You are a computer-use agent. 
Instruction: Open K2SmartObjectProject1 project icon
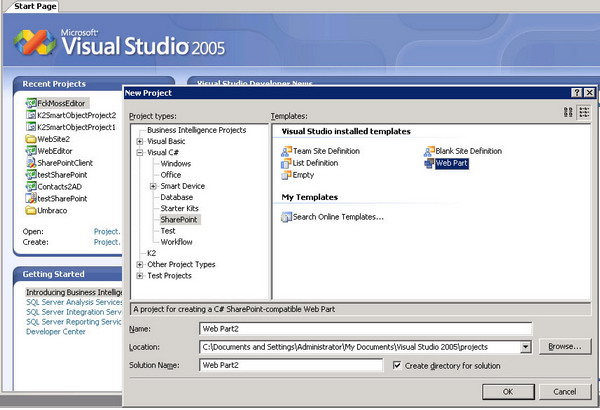(x=31, y=127)
